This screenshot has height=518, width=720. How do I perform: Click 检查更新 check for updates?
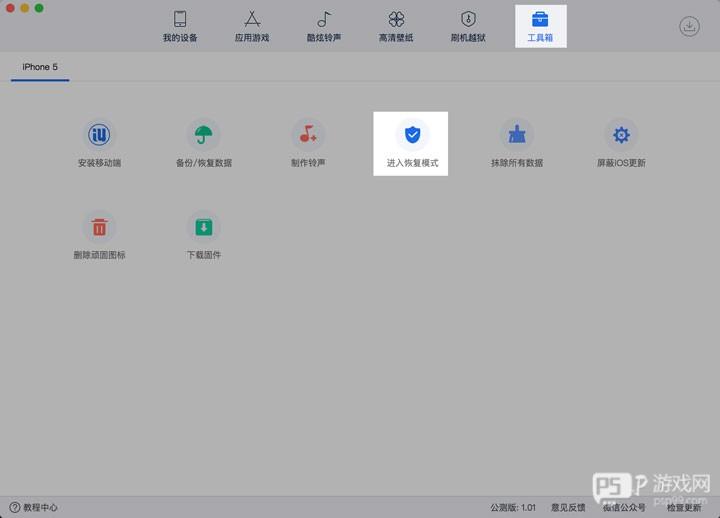[x=684, y=507]
